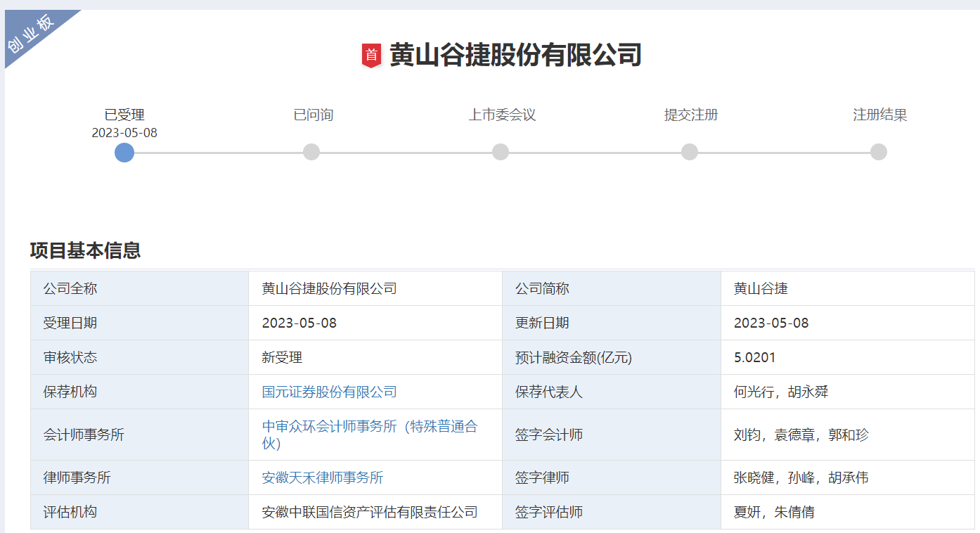Click 签字律师 label cell
Image resolution: width=980 pixels, height=533 pixels.
(612, 477)
